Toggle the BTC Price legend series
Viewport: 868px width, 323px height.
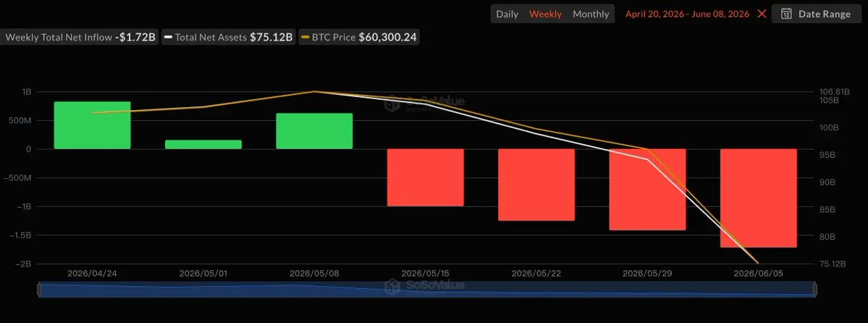tap(360, 38)
